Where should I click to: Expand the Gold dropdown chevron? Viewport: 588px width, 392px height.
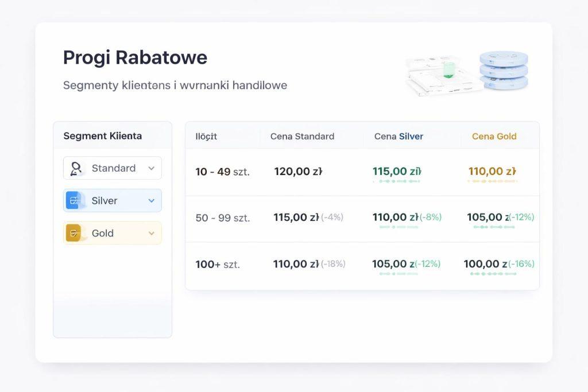tap(151, 233)
